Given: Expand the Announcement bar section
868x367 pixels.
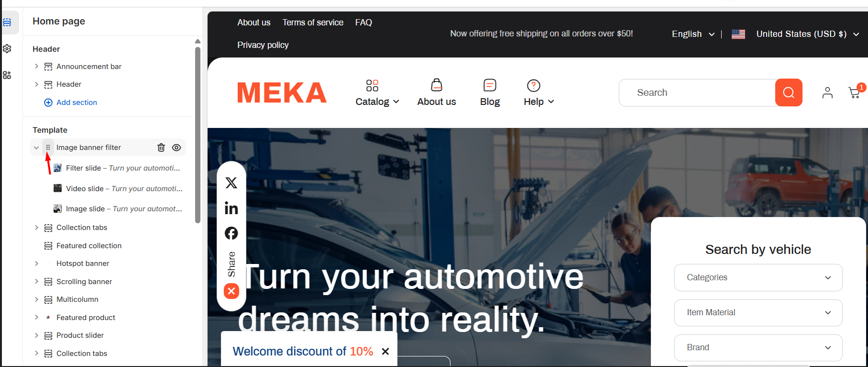Looking at the screenshot, I should coord(36,66).
